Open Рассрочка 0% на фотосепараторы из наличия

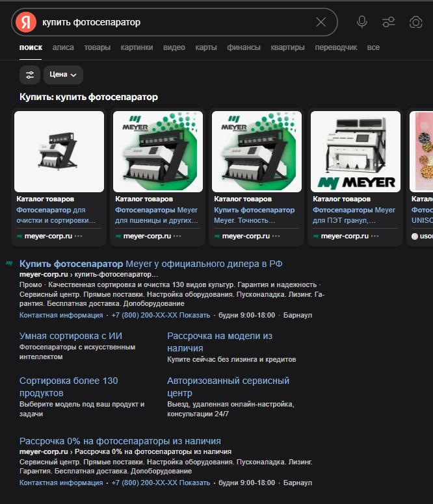(x=120, y=440)
